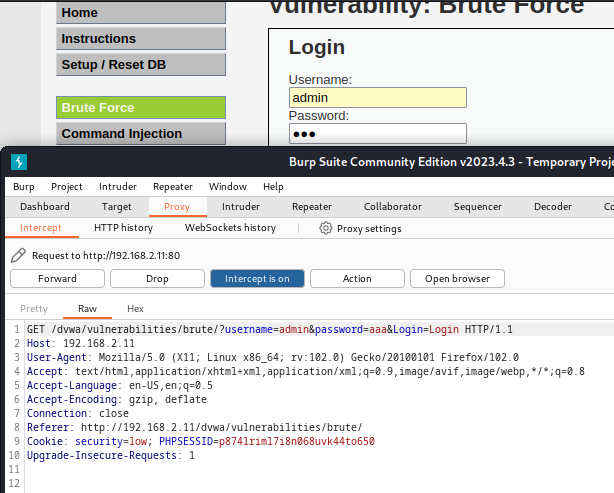Click the Forward button
Image resolution: width=614 pixels, height=493 pixels.
(x=58, y=278)
